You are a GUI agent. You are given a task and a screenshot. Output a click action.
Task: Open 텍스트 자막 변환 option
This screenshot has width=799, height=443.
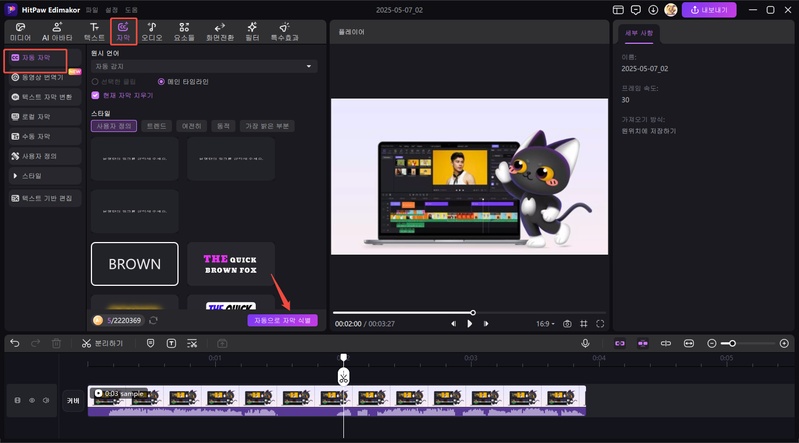(45, 97)
